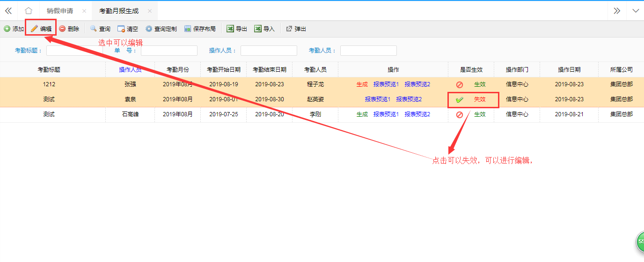
Task: Click red prohibited icon in 张强 row
Action: (460, 85)
